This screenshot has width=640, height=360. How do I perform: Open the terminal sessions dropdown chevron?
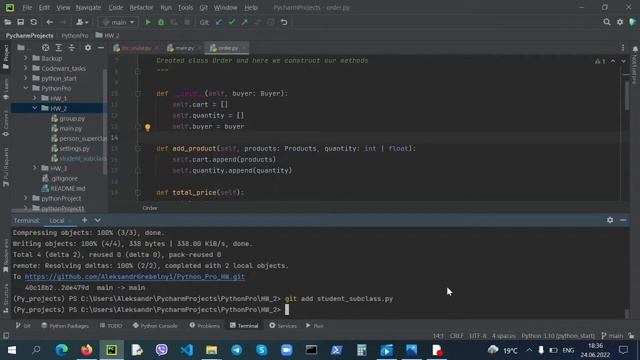coord(98,220)
